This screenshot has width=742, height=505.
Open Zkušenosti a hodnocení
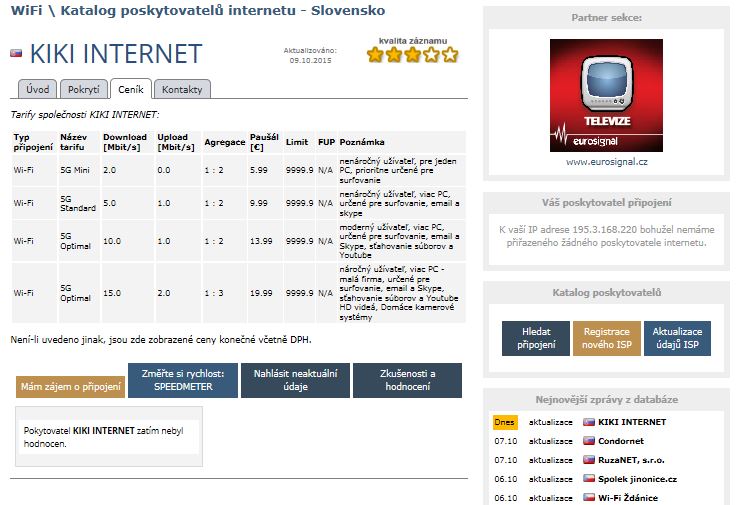pos(407,380)
